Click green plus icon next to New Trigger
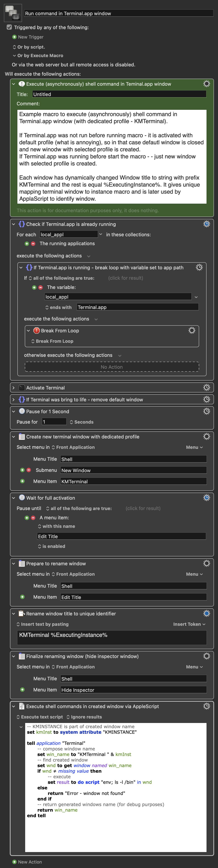 tap(14, 37)
